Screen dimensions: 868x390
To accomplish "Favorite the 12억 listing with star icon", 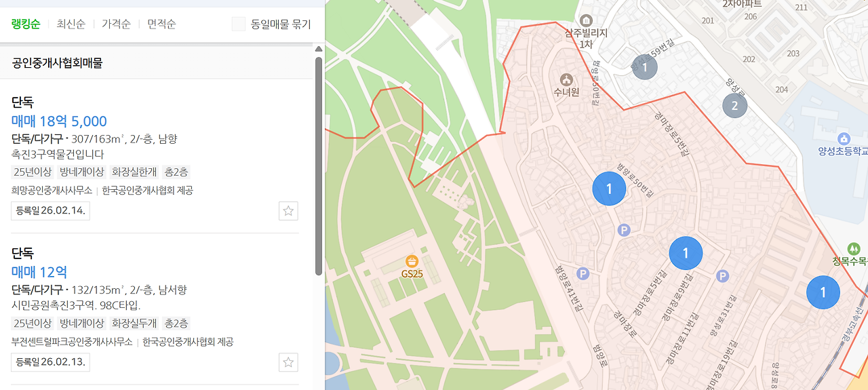I will (288, 362).
